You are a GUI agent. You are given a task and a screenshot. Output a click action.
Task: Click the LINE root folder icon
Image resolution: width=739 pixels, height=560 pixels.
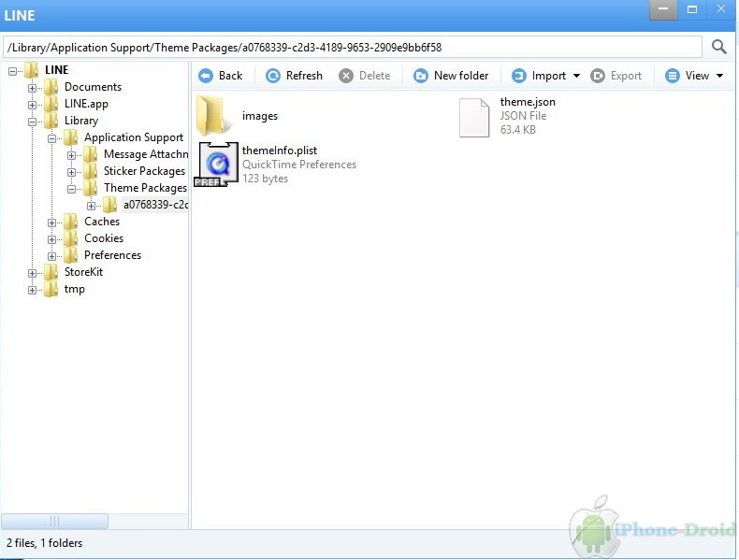[32, 70]
